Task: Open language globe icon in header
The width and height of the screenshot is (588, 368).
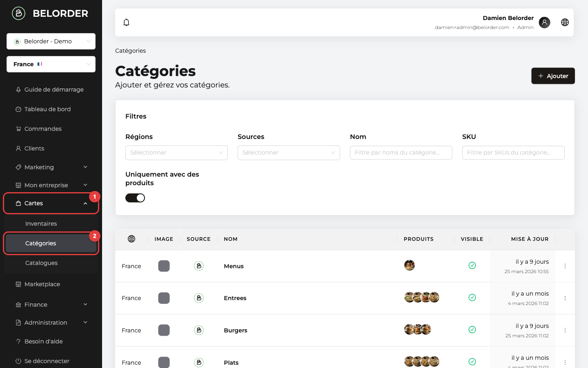Action: click(x=565, y=22)
